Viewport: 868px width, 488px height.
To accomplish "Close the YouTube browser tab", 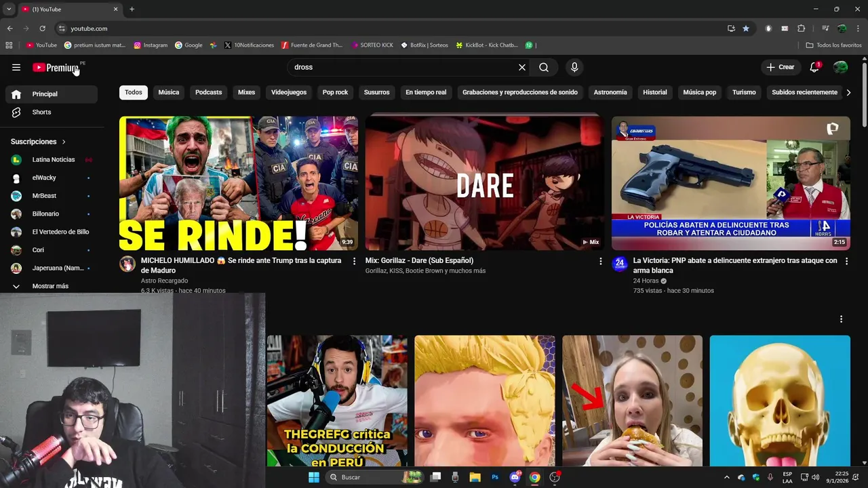I will [115, 9].
